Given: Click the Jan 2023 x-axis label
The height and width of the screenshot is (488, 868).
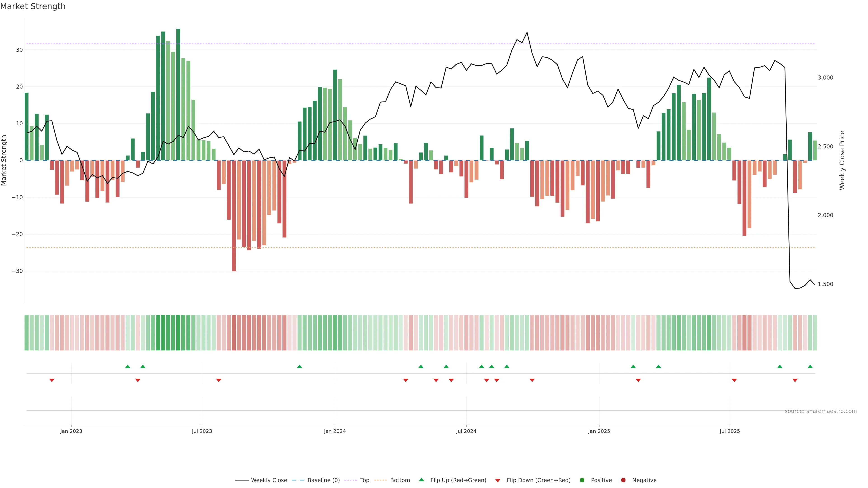Looking at the screenshot, I should click(x=71, y=431).
